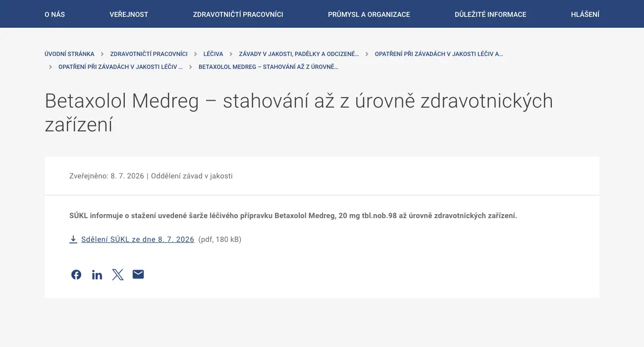Open the HLÁŠENÍ menu

(x=585, y=14)
